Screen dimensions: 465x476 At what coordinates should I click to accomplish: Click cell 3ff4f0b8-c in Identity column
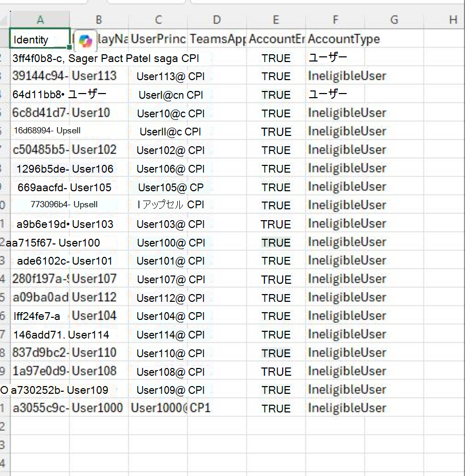(40, 58)
